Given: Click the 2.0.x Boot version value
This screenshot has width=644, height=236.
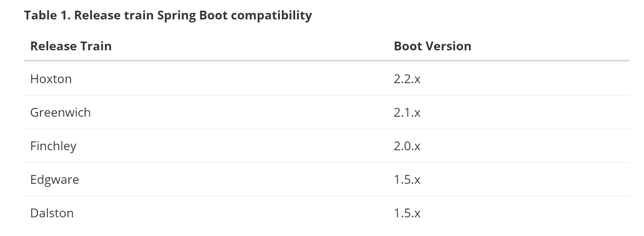Looking at the screenshot, I should tap(407, 146).
